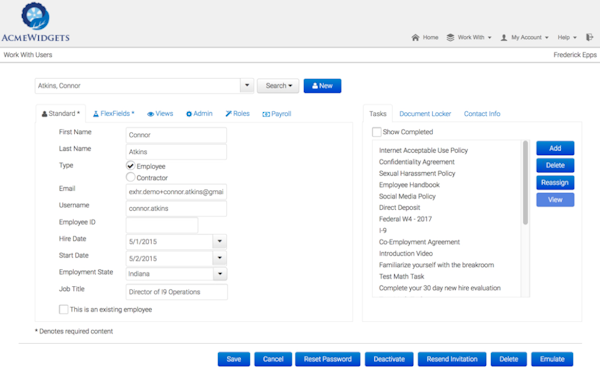Expand the Hire Date dropdown arrow
Image resolution: width=600 pixels, height=383 pixels.
pyautogui.click(x=220, y=241)
